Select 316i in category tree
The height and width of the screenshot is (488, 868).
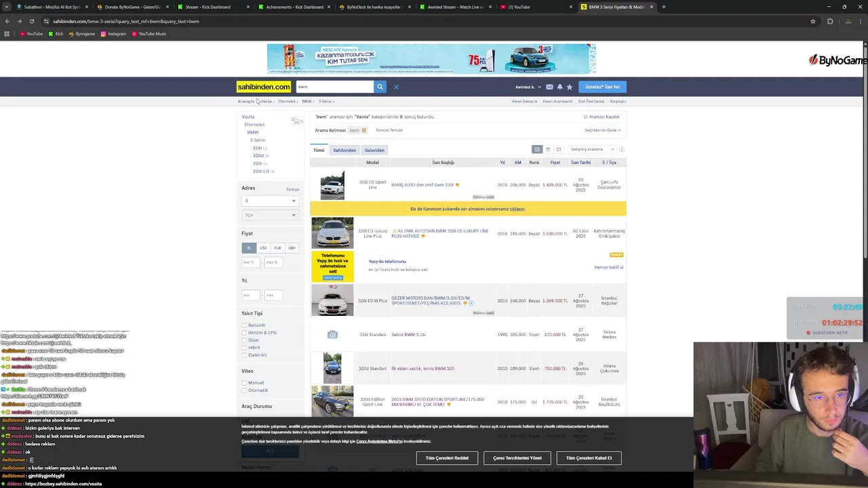pos(258,148)
